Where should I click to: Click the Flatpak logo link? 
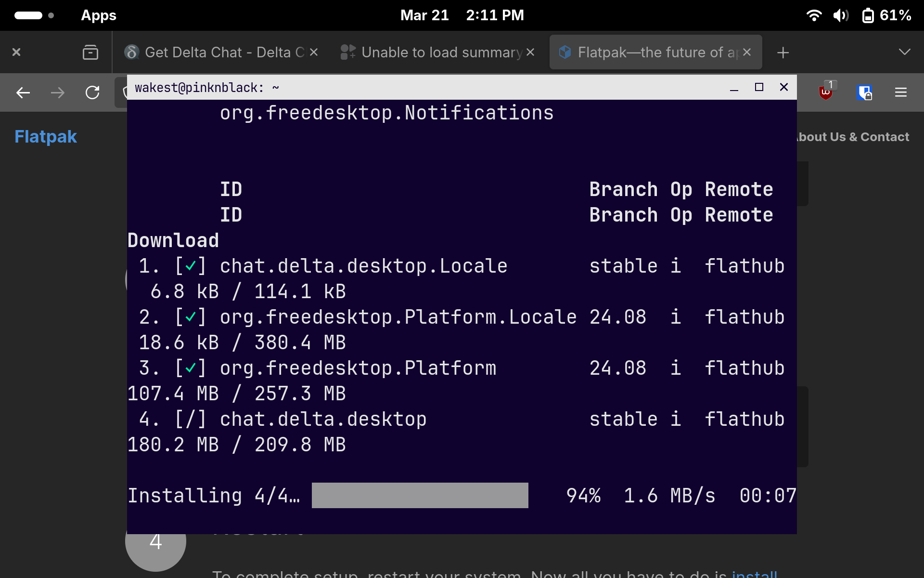coord(46,137)
